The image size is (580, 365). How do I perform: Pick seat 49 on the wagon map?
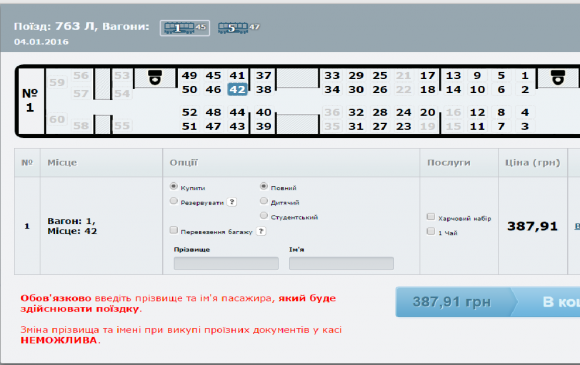click(189, 75)
